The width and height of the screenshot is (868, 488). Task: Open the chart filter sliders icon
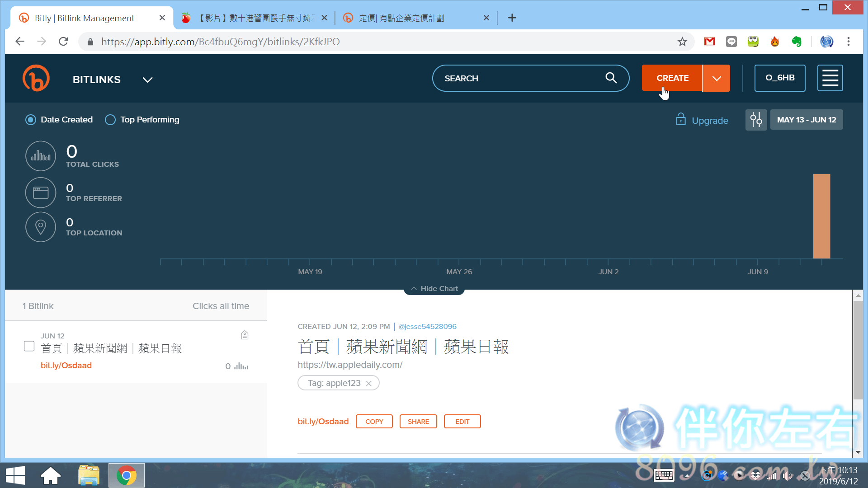pyautogui.click(x=756, y=120)
